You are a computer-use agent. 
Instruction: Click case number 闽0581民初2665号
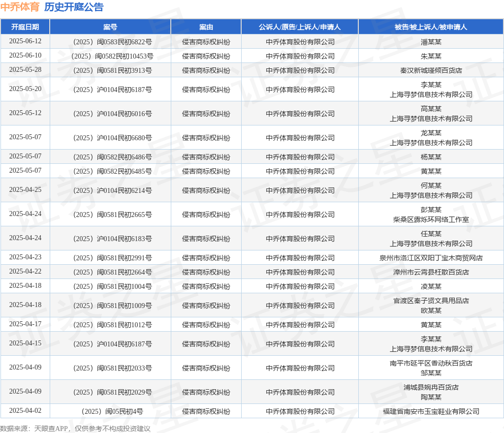point(113,215)
